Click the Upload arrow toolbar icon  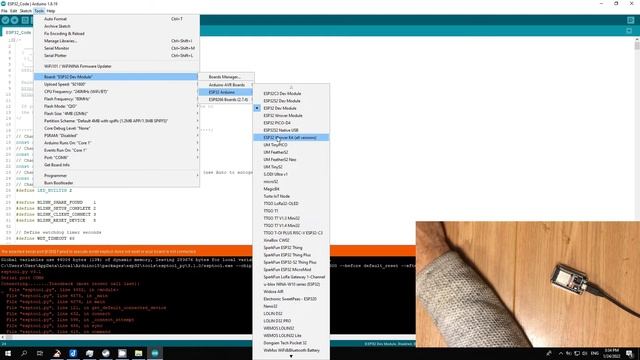coord(15,20)
